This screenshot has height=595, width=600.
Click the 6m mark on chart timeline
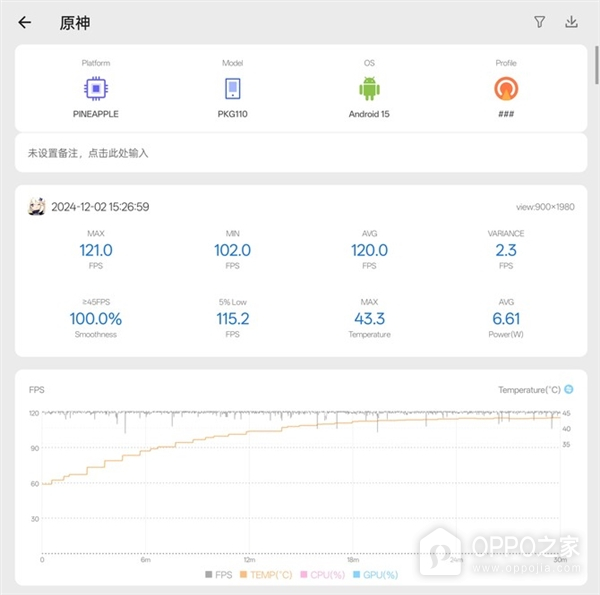[145, 560]
